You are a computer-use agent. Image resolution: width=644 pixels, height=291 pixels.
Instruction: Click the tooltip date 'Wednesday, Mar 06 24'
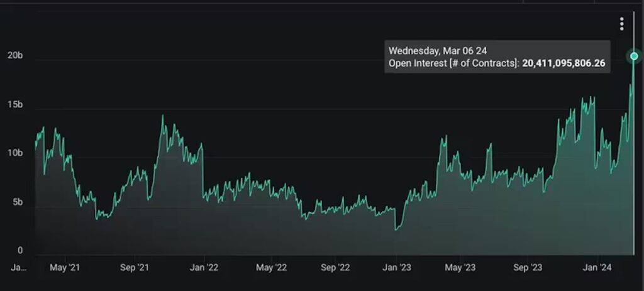click(x=438, y=51)
